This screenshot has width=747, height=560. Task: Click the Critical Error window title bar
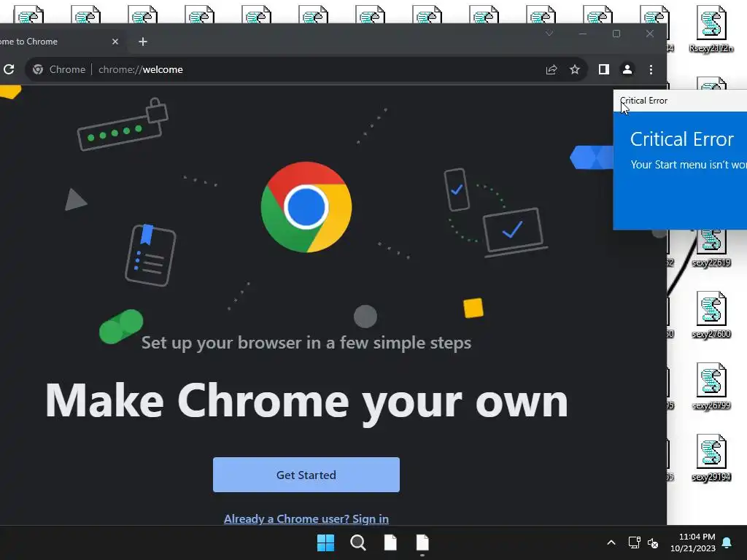(681, 101)
